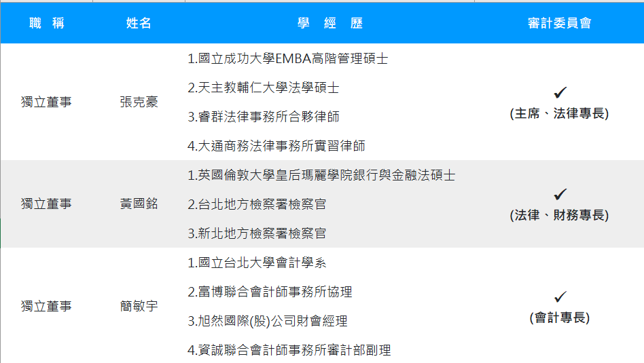This screenshot has height=363, width=644.
Task: Click the checkmark in 簡敏宇's audit committee cell
Action: pos(560,297)
